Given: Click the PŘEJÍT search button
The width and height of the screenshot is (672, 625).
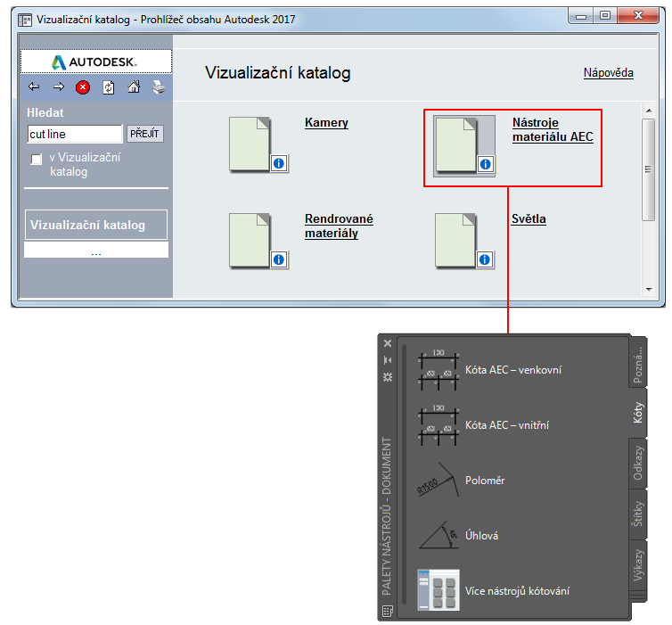Looking at the screenshot, I should coord(145,134).
